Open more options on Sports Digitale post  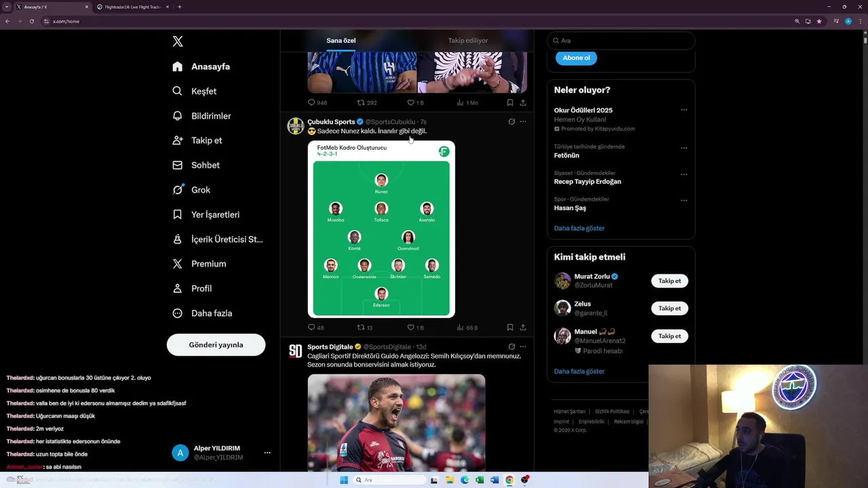click(x=523, y=347)
